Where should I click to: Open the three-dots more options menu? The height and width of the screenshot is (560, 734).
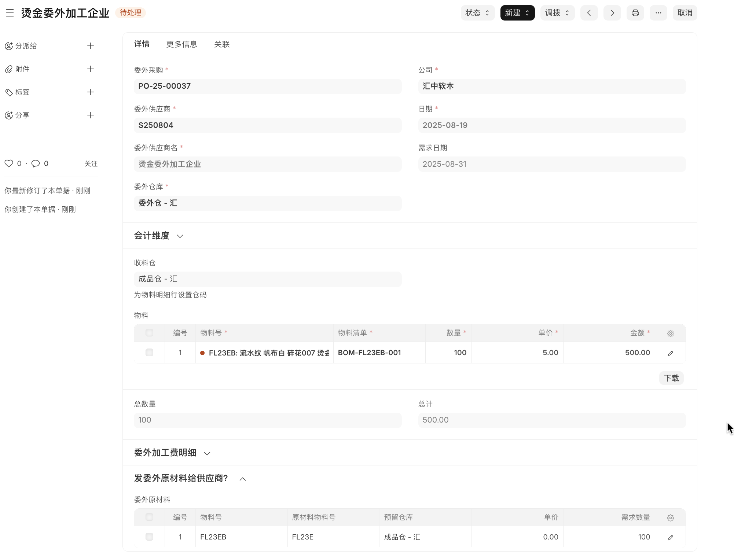tap(658, 13)
